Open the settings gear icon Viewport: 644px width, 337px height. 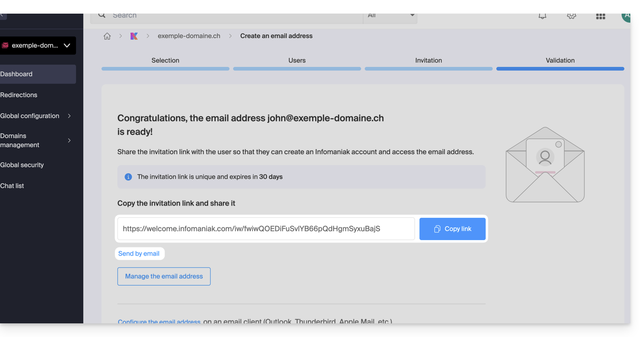tap(571, 16)
